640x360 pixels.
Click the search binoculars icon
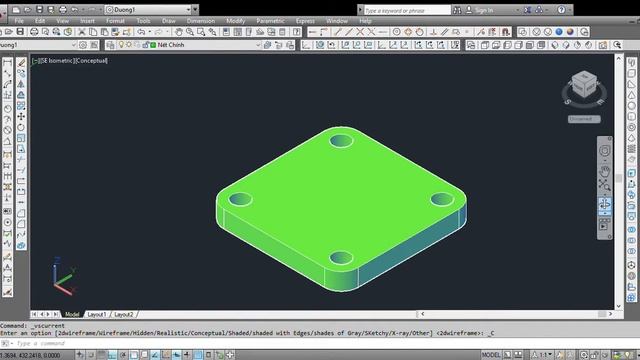(x=457, y=10)
